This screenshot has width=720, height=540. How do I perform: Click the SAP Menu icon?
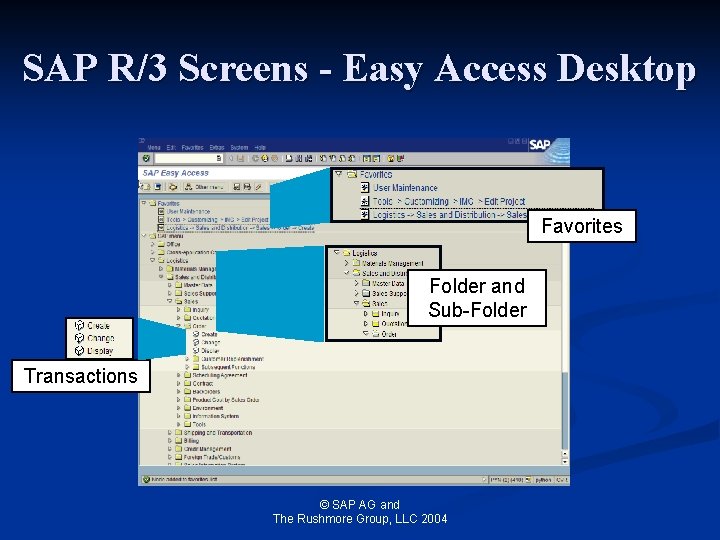(158, 187)
